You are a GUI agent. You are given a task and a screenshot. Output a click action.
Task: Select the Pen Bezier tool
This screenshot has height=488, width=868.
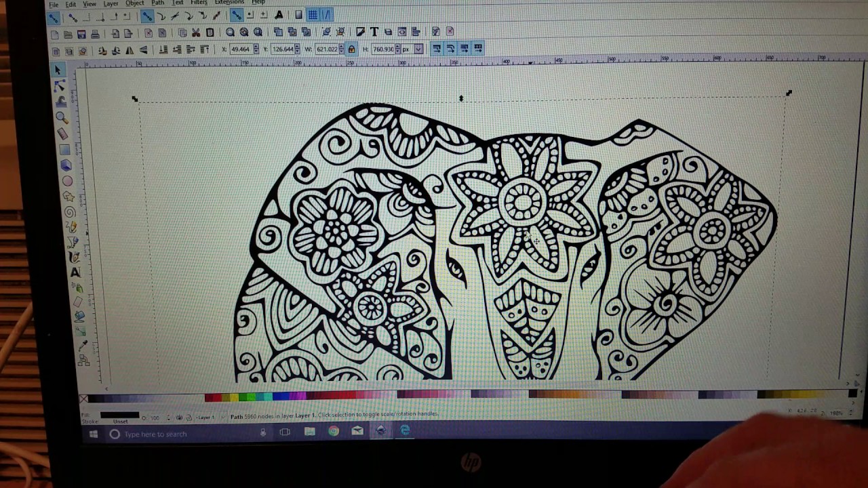73,241
